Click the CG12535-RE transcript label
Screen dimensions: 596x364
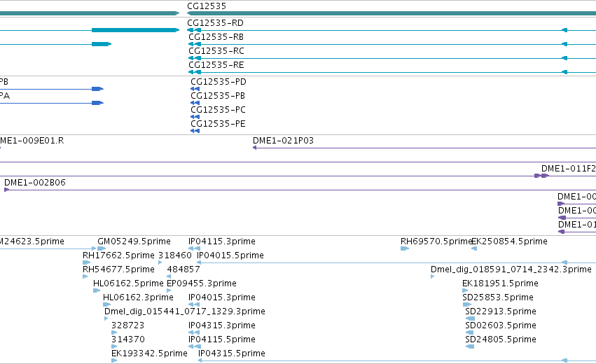click(216, 65)
